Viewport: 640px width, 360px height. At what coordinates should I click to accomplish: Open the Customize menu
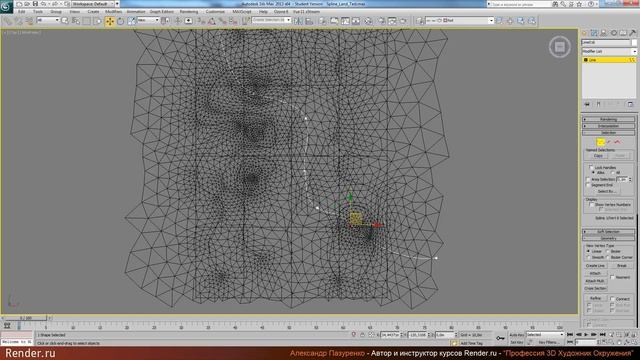click(215, 11)
